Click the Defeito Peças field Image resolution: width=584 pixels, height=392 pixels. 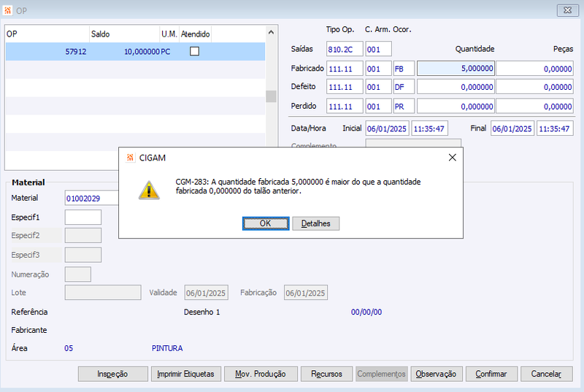[x=534, y=87]
